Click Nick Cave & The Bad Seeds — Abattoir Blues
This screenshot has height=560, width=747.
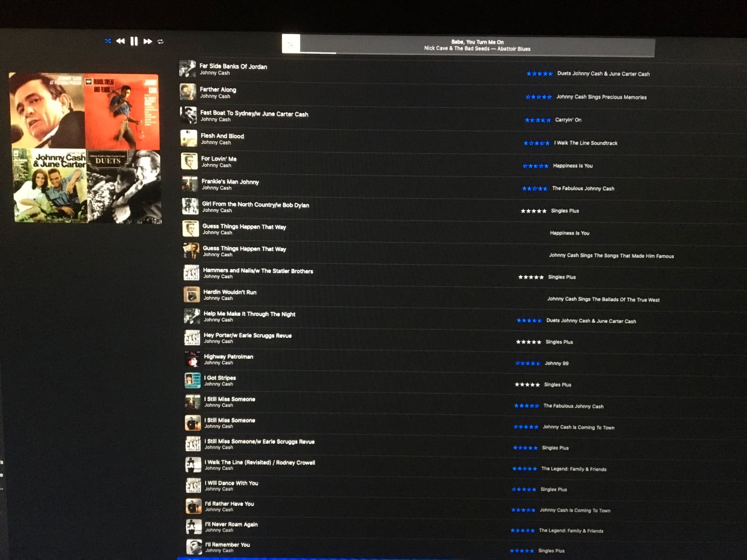477,49
